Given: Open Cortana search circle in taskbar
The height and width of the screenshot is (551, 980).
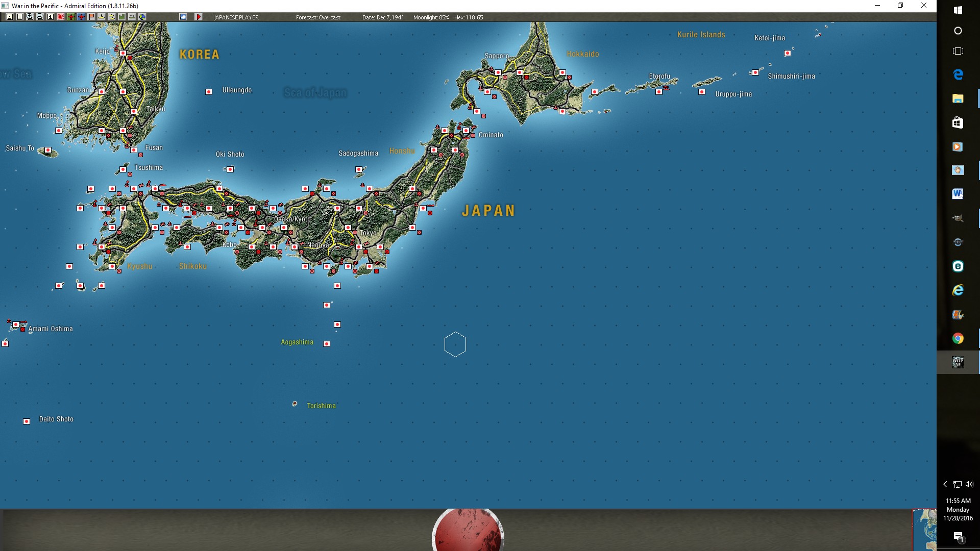Looking at the screenshot, I should (x=958, y=31).
